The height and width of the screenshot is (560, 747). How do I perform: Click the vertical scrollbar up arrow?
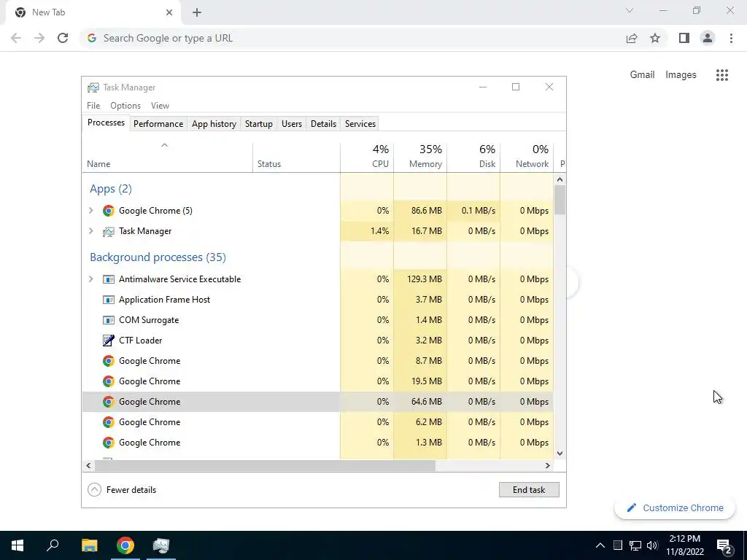(x=560, y=179)
